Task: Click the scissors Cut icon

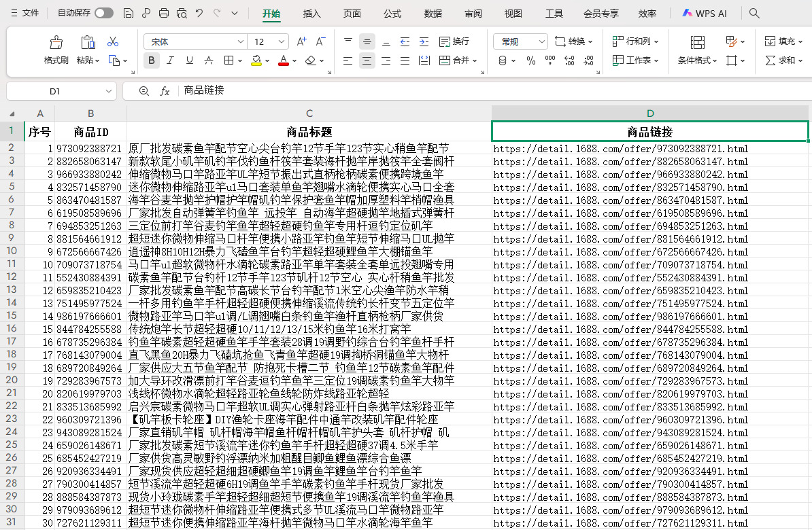Action: point(113,42)
